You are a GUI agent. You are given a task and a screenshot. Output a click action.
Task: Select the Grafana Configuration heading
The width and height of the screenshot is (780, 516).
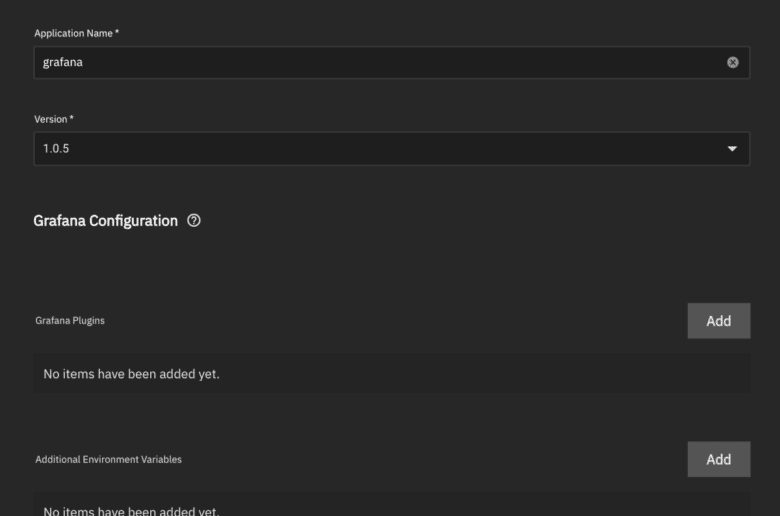pos(105,220)
